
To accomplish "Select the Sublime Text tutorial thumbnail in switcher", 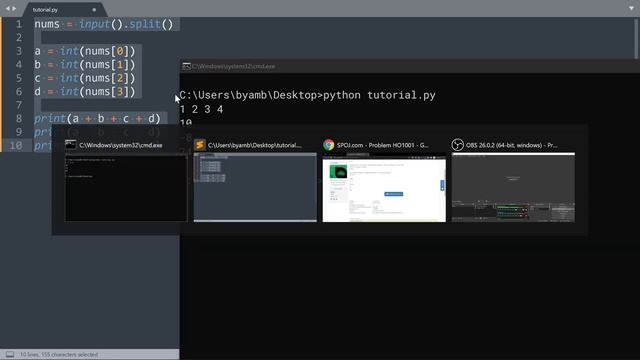I will click(x=255, y=187).
